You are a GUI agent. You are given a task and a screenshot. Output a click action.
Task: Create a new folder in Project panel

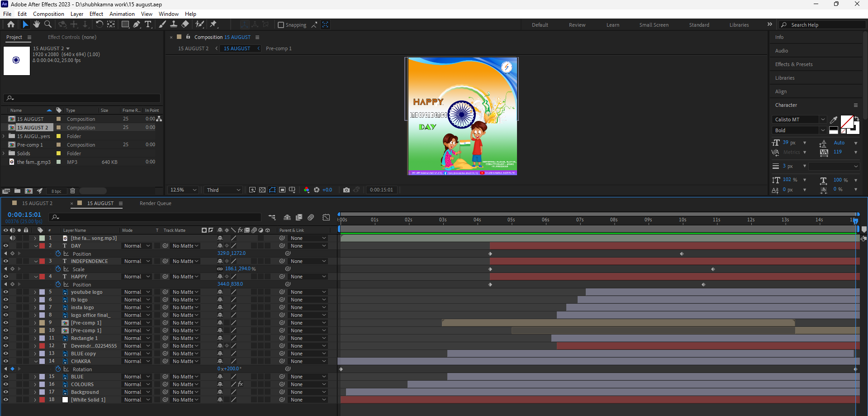tap(17, 191)
